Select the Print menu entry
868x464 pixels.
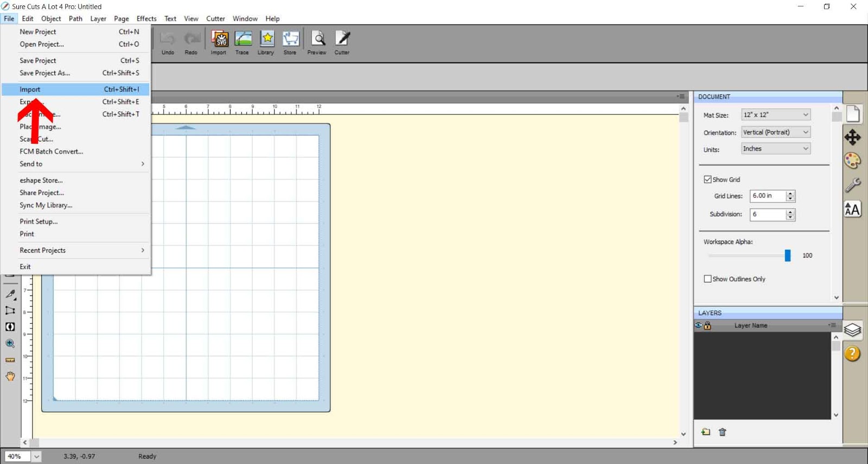75,234
